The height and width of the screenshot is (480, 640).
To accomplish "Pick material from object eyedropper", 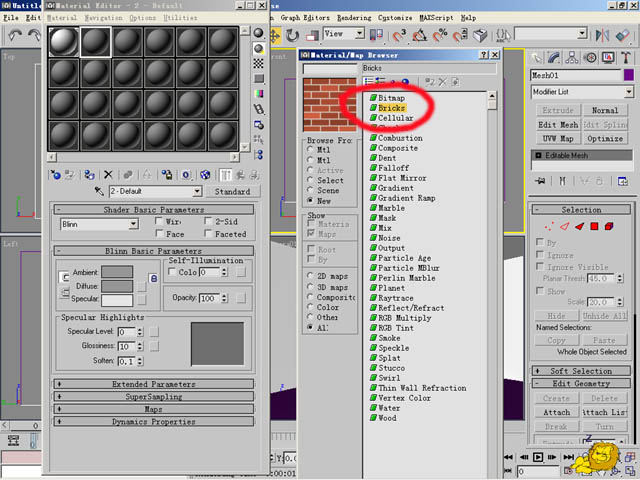I will pos(98,191).
